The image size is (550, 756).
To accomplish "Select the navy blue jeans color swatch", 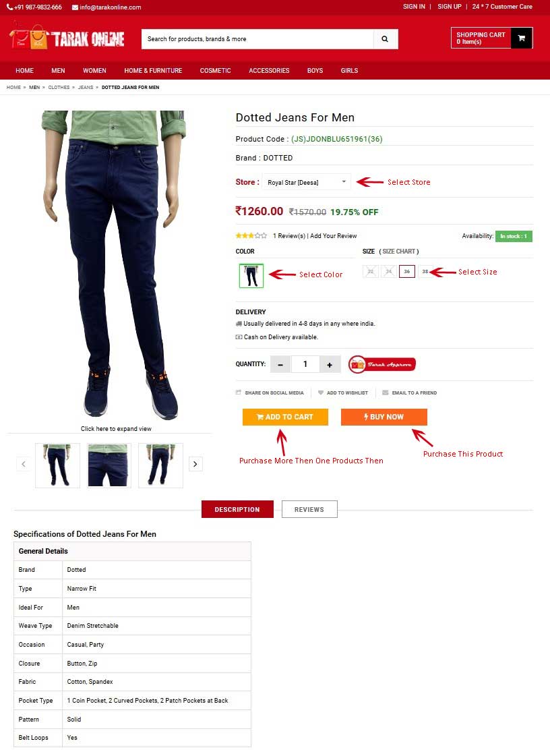I will (251, 276).
